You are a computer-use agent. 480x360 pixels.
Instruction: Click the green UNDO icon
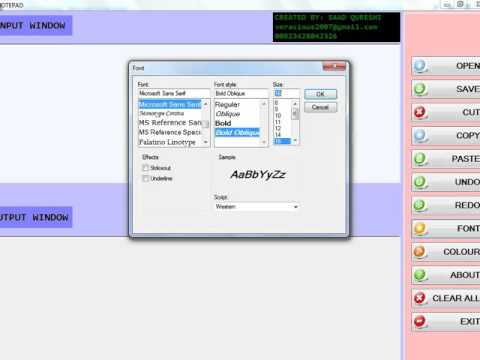(x=420, y=182)
